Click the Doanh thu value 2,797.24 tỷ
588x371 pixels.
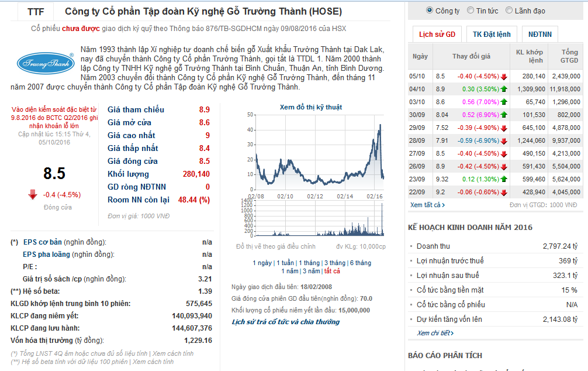coord(561,246)
